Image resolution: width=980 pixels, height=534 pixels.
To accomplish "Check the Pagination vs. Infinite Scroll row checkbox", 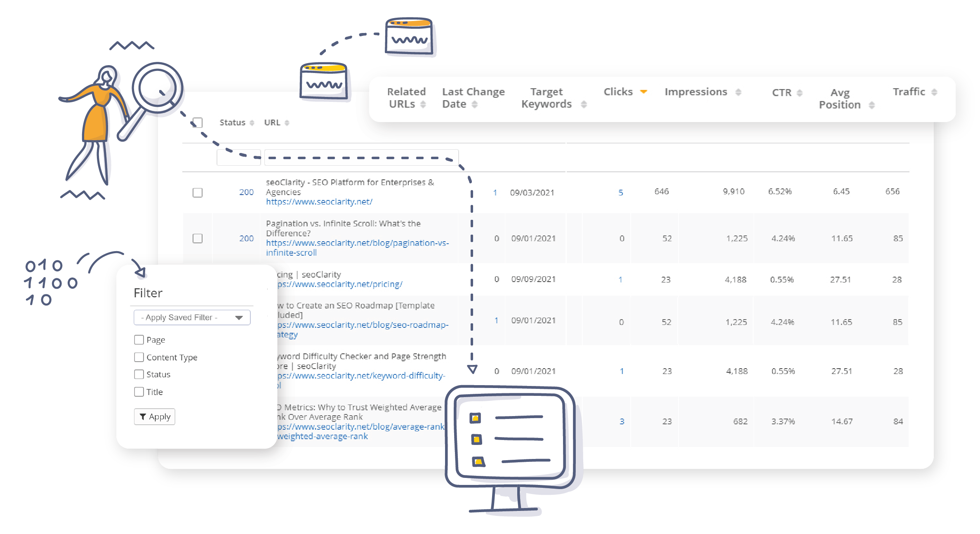I will coord(198,238).
